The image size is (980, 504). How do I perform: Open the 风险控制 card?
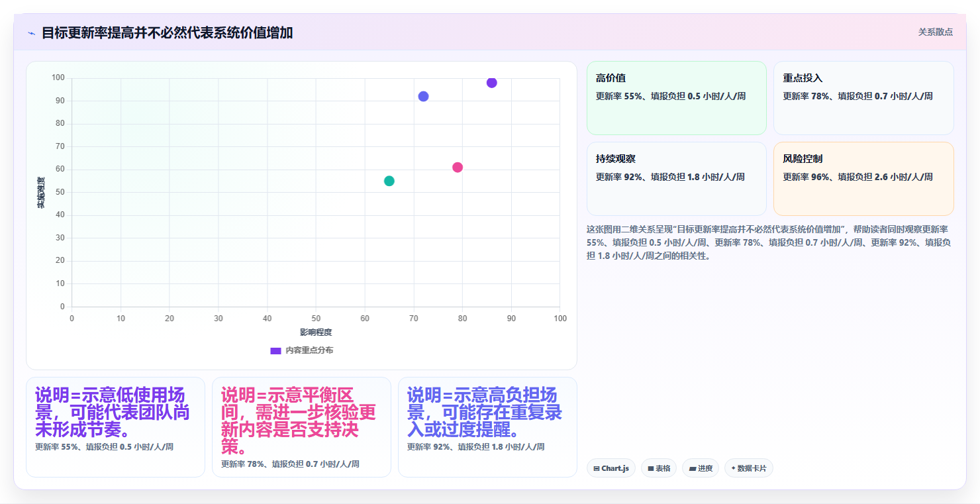pyautogui.click(x=863, y=179)
